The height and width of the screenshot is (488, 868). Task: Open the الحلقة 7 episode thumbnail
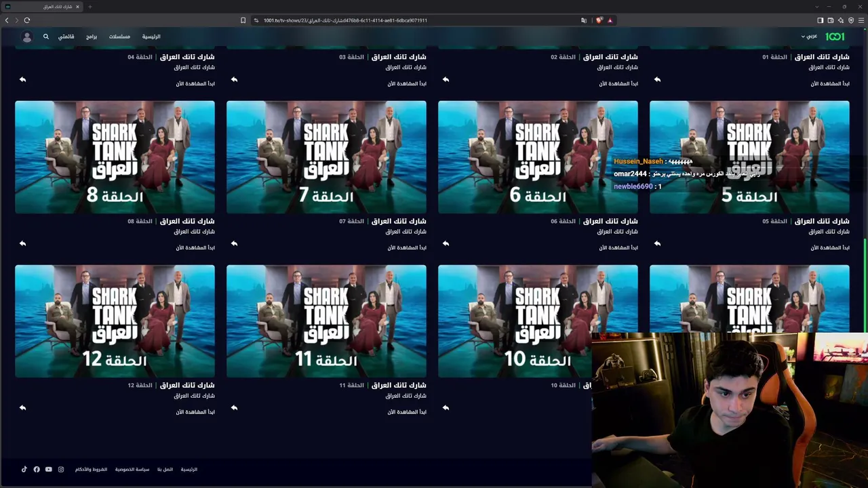[x=326, y=157]
